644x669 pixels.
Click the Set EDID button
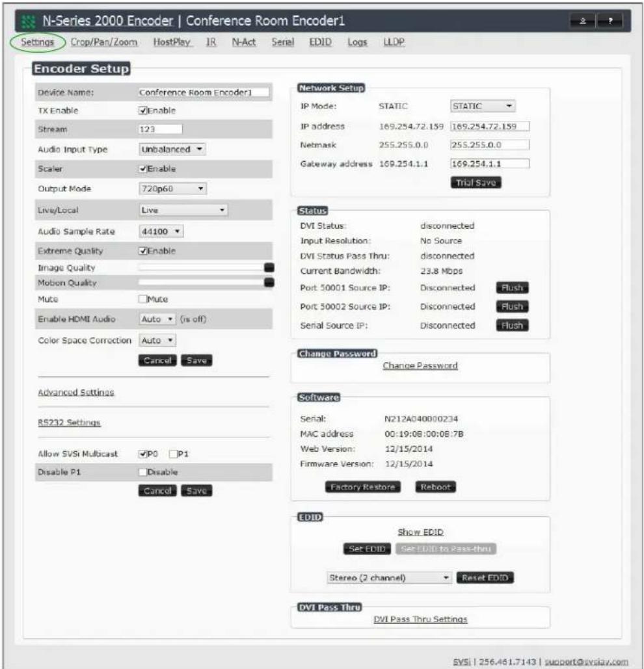coord(367,549)
